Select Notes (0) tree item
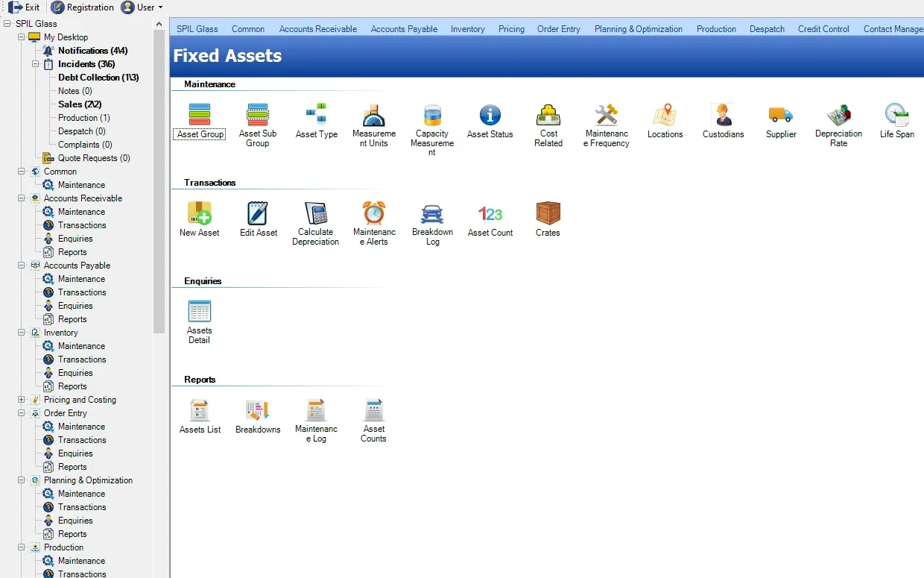The width and height of the screenshot is (924, 578). pos(75,91)
